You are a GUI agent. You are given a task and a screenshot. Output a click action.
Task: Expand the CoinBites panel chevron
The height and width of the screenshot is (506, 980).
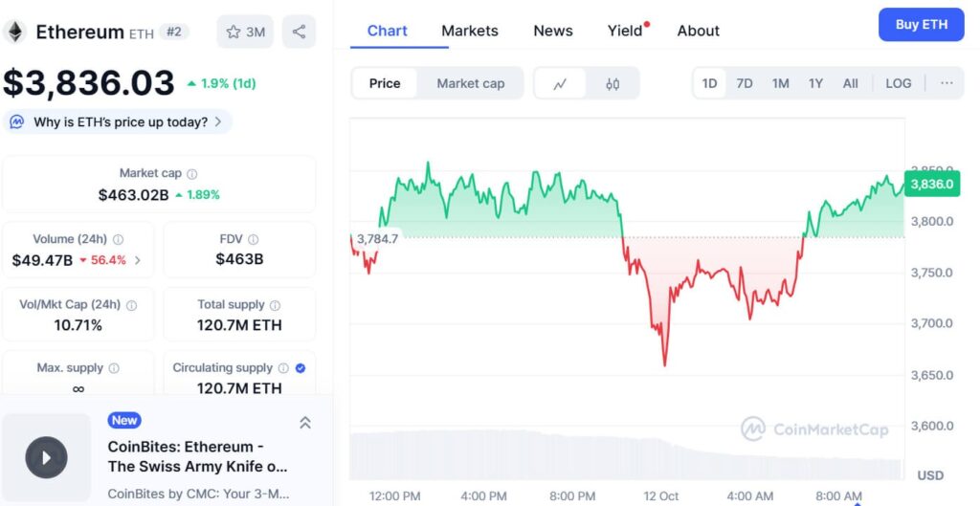coord(305,422)
